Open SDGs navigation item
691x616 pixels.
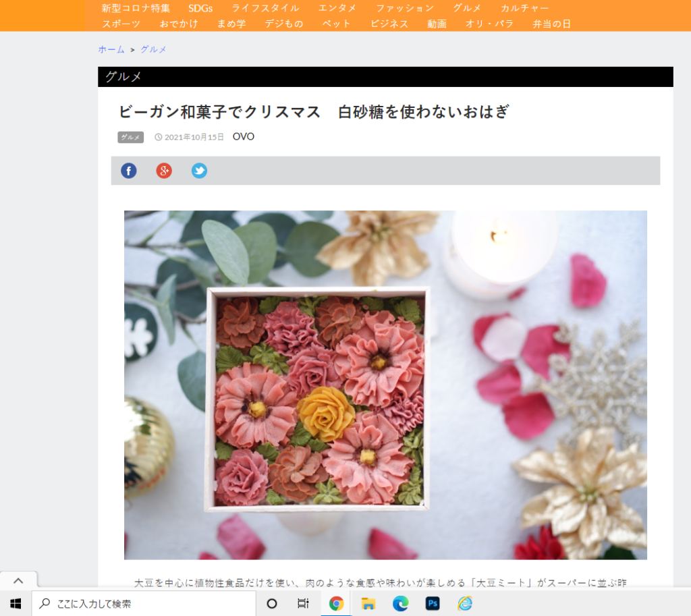200,8
